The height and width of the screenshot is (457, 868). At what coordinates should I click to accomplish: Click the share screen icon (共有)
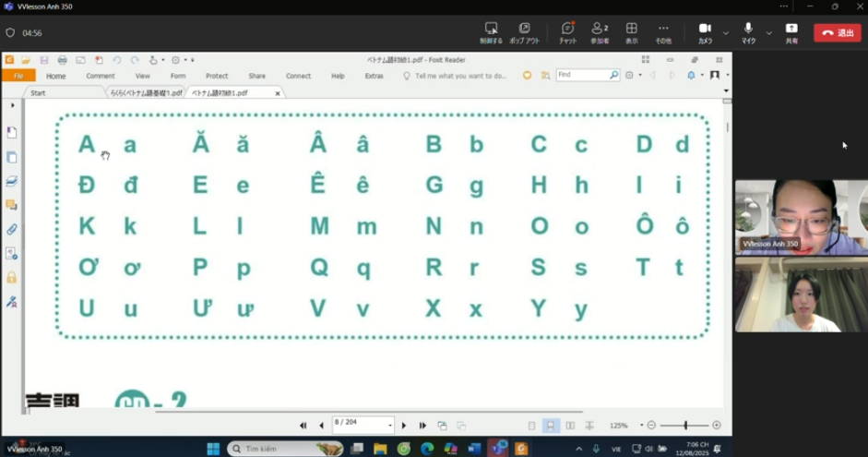point(791,31)
